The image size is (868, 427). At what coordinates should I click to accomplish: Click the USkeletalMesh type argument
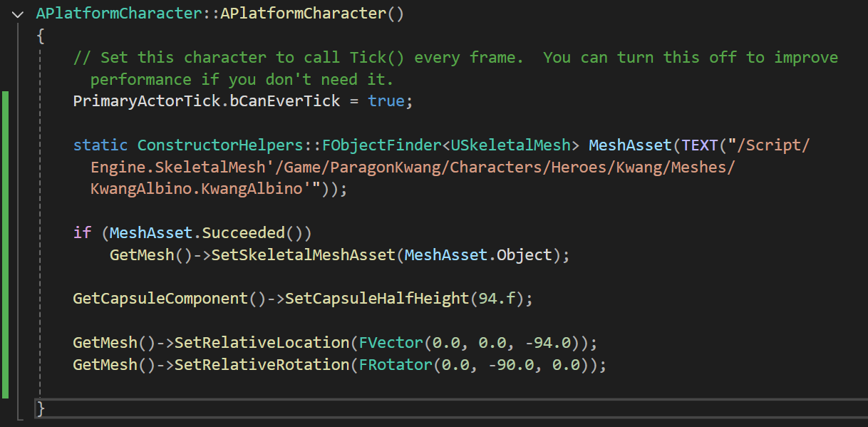click(511, 145)
